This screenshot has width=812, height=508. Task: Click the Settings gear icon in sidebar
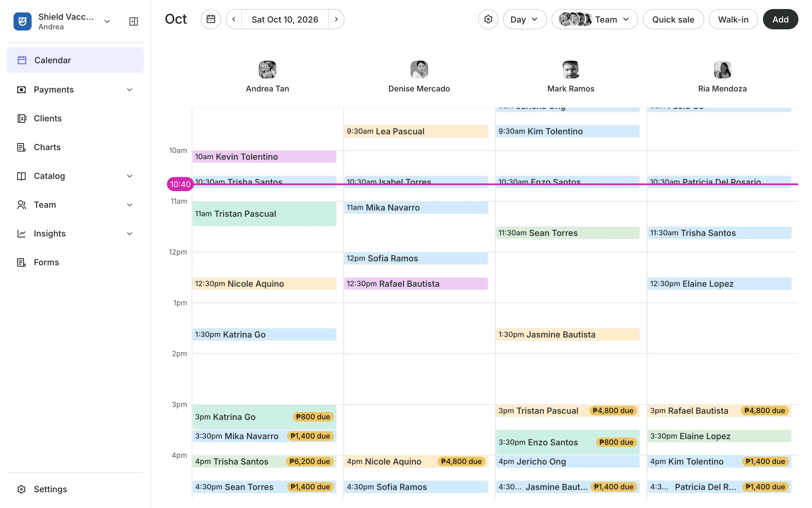coord(21,489)
